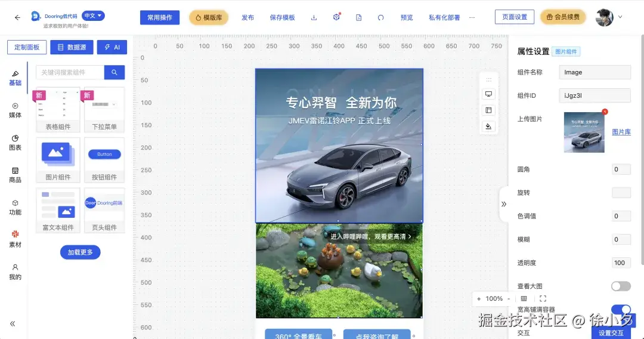Click the blue search magnifier button
644x339 pixels.
pos(114,72)
